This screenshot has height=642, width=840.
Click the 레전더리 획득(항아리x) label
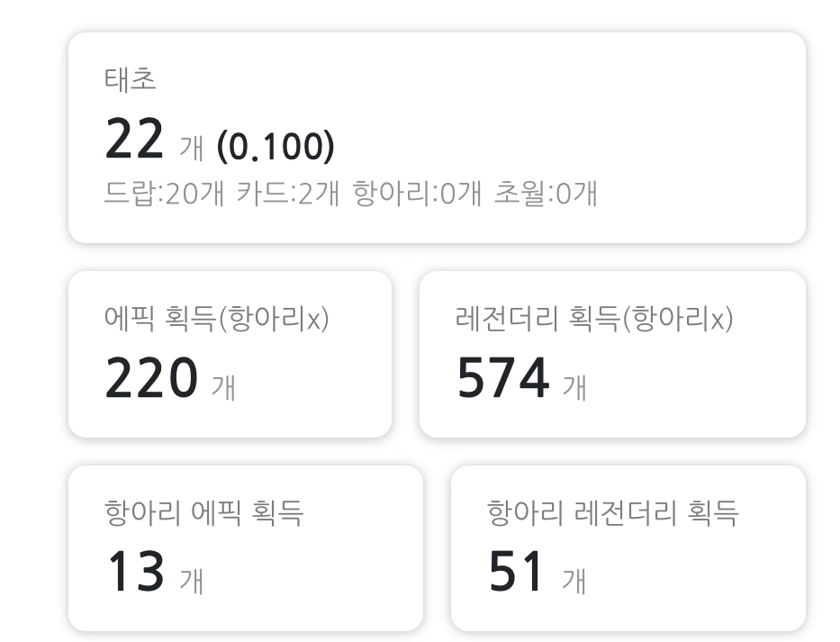[594, 318]
